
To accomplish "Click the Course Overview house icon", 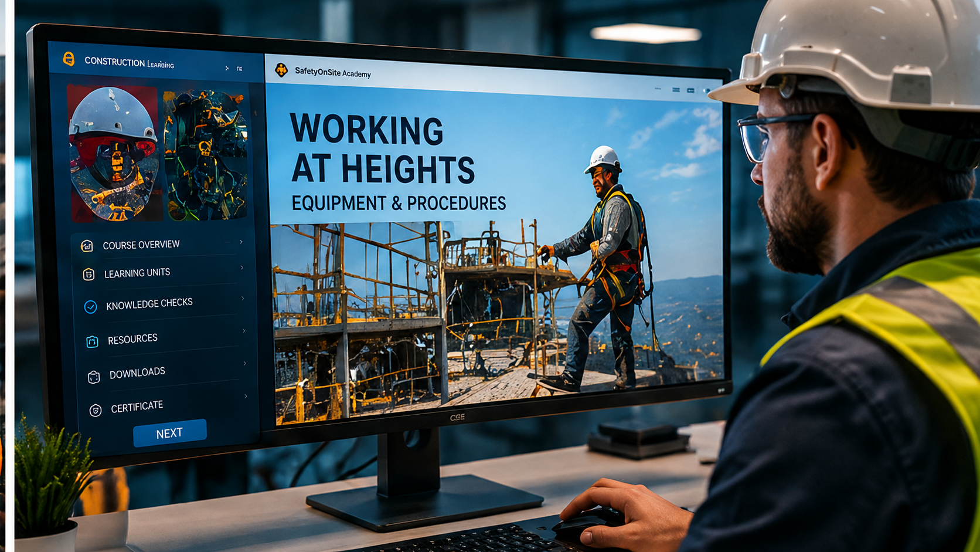I will coord(87,246).
